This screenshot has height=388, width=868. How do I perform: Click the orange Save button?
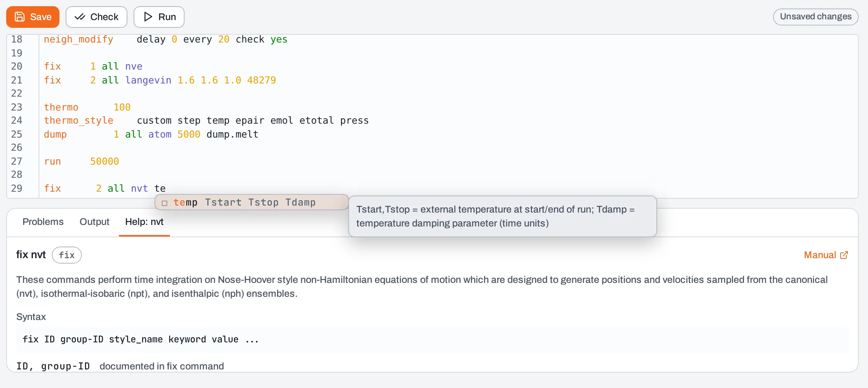point(33,17)
